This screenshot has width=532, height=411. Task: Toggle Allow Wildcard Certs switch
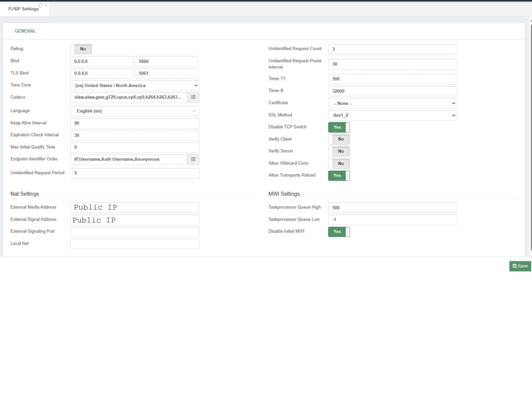point(339,164)
